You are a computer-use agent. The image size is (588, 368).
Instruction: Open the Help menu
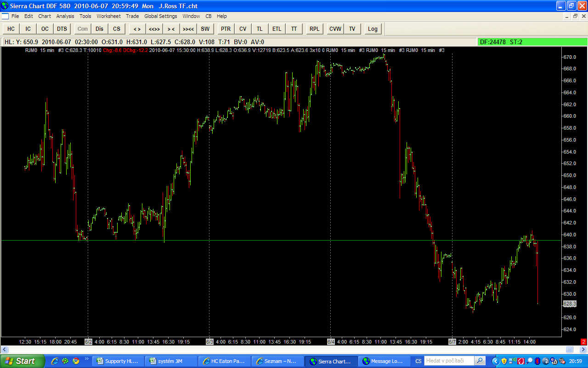222,16
